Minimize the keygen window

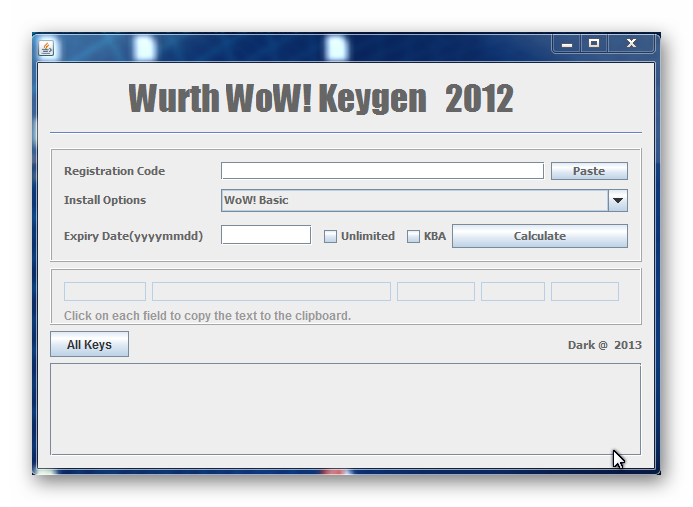point(567,44)
